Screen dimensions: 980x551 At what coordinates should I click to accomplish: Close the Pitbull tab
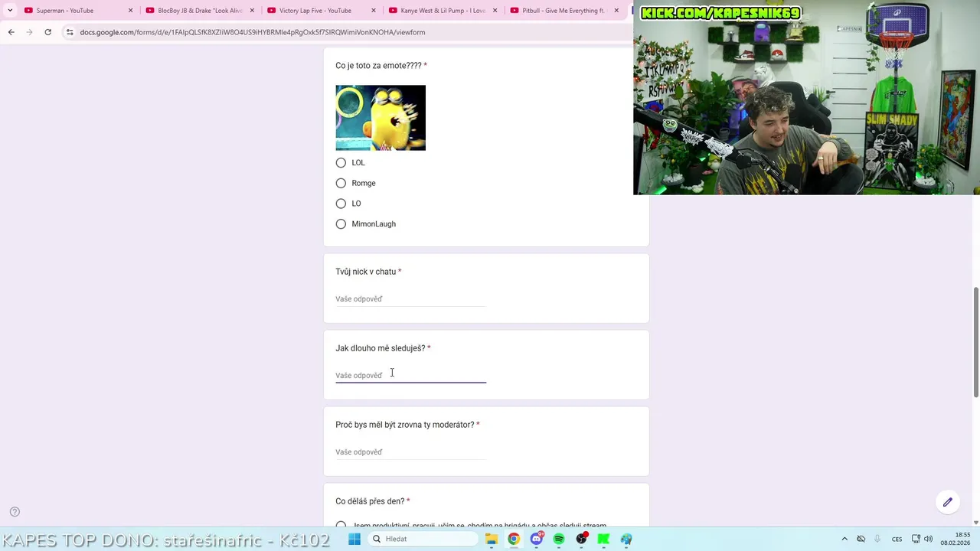point(617,11)
